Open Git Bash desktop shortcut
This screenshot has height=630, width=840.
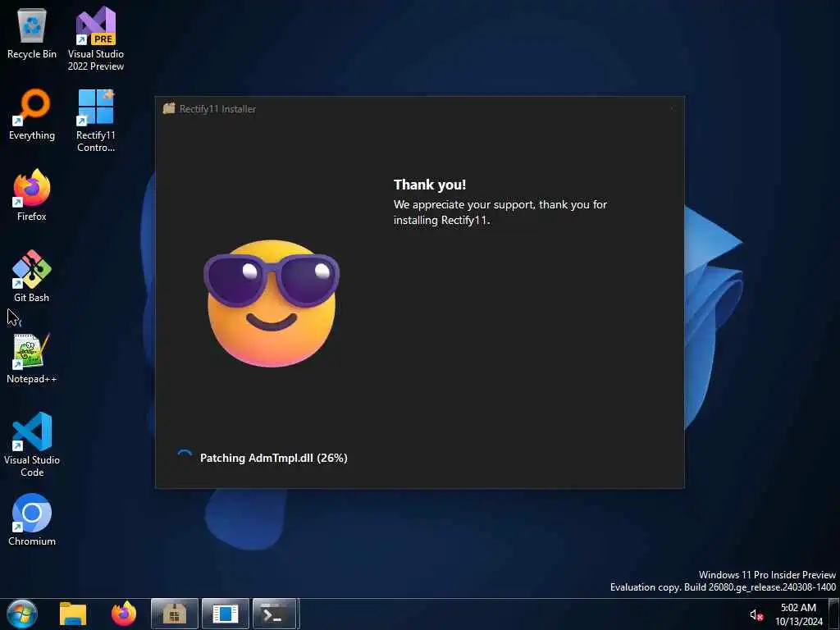pos(32,276)
